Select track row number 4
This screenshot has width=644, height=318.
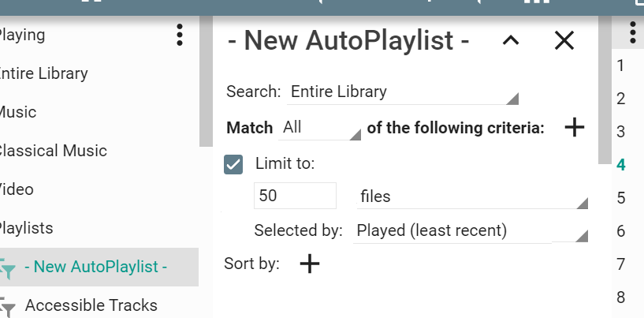coord(621,164)
